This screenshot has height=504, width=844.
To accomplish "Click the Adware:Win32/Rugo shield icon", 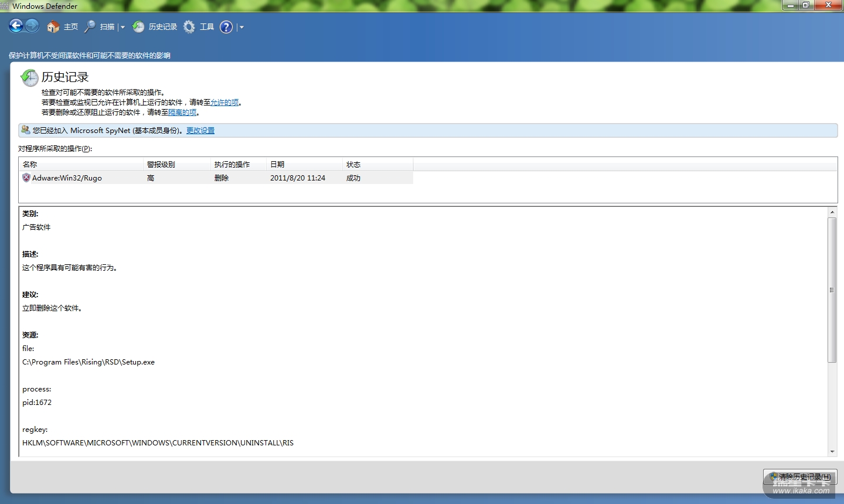I will pos(26,178).
